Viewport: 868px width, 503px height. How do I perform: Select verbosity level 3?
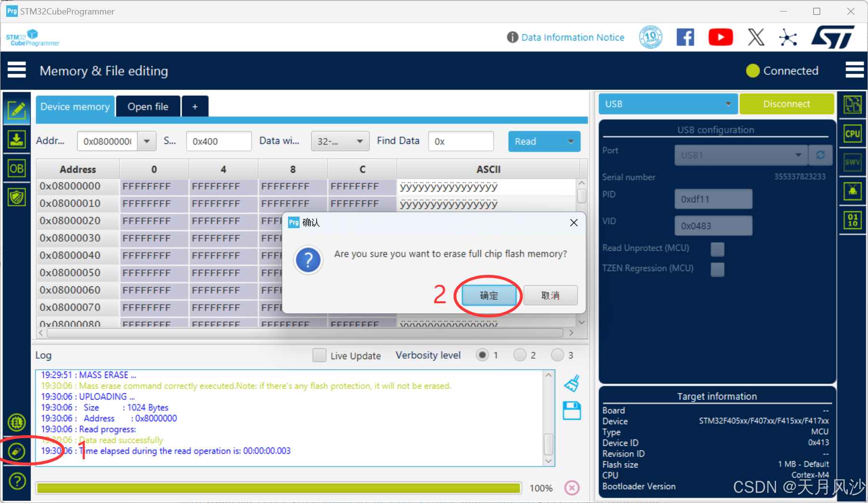point(557,355)
